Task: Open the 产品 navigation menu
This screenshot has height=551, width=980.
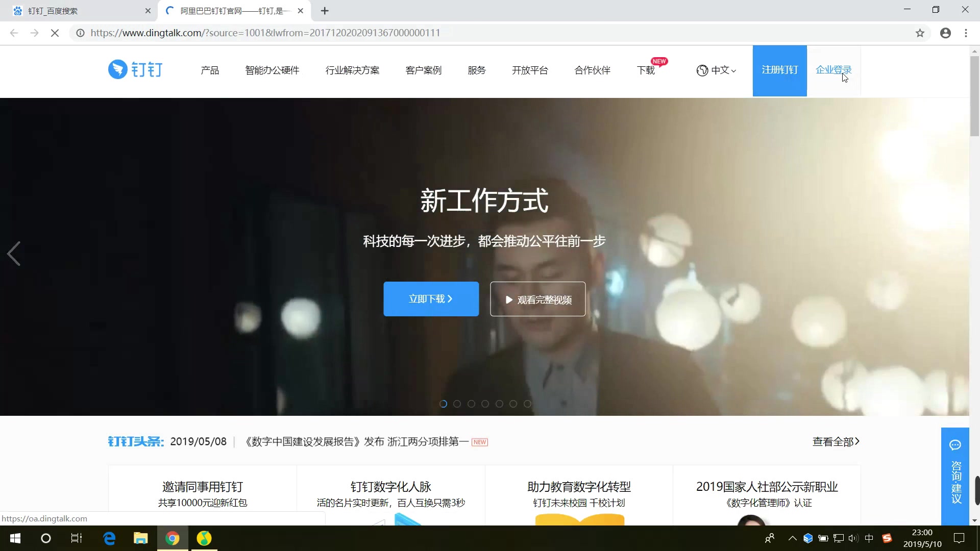Action: click(x=210, y=70)
